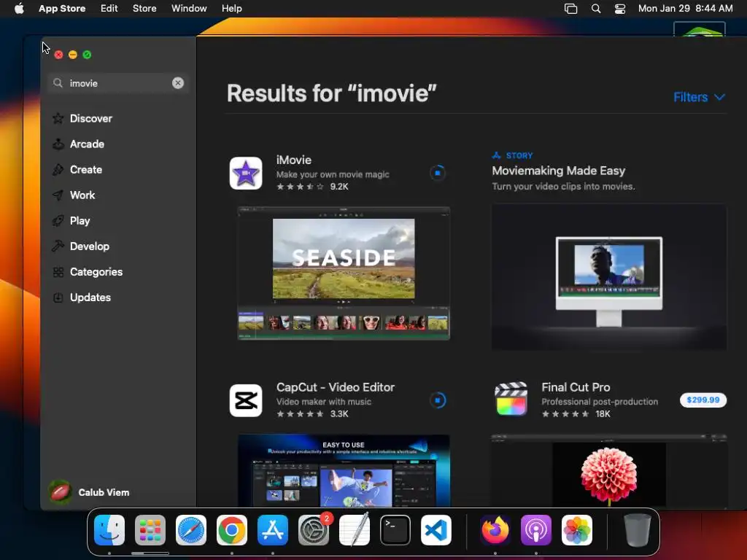Screen dimensions: 747x560
Task: Open Finder from the Dock
Action: [x=109, y=530]
